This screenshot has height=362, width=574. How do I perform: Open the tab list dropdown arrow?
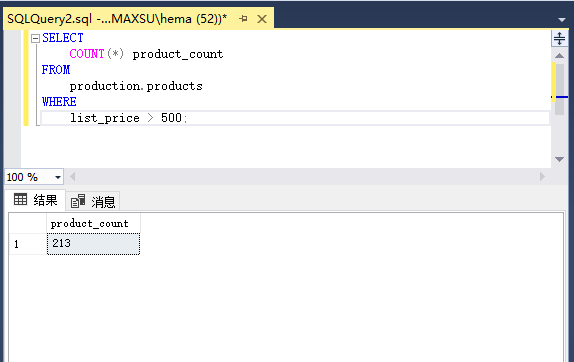(x=562, y=20)
